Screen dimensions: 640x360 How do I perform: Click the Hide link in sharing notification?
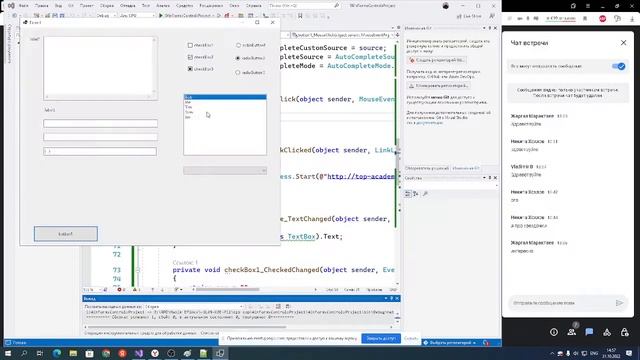[x=411, y=338]
